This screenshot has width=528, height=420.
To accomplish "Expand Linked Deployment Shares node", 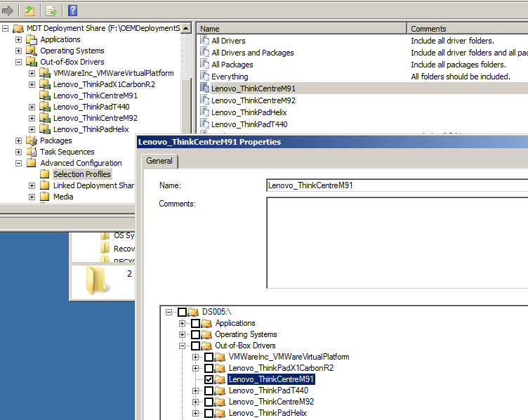I will pos(32,185).
